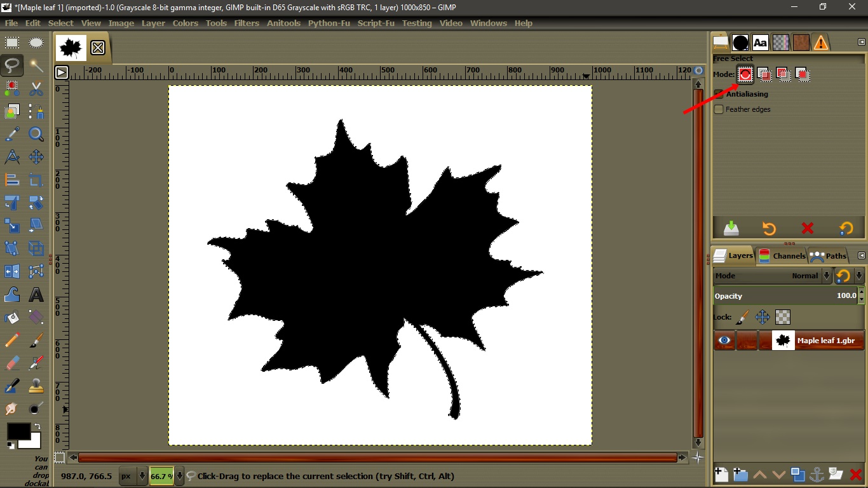The image size is (868, 488).
Task: Create a new layer with the bottom icon
Action: click(721, 474)
